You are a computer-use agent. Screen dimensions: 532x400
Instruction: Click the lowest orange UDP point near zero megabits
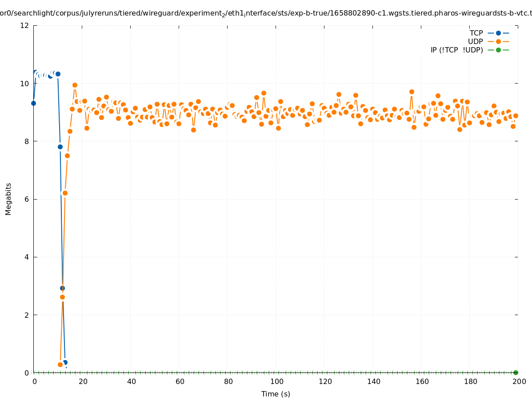click(60, 364)
